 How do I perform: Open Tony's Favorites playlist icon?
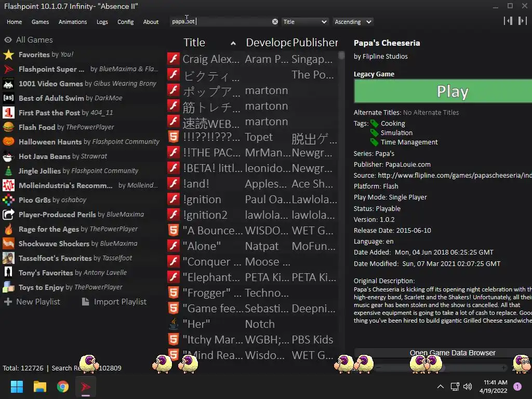pyautogui.click(x=8, y=273)
